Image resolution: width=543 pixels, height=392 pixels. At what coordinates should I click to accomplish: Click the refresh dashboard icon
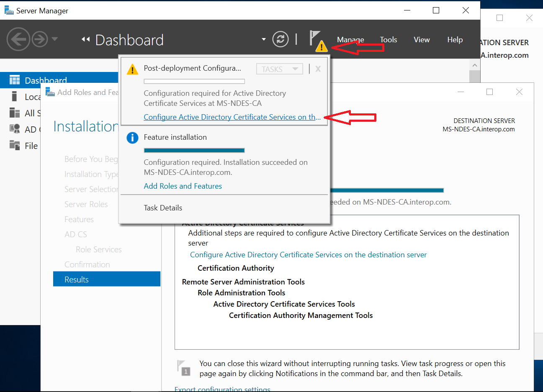(281, 39)
